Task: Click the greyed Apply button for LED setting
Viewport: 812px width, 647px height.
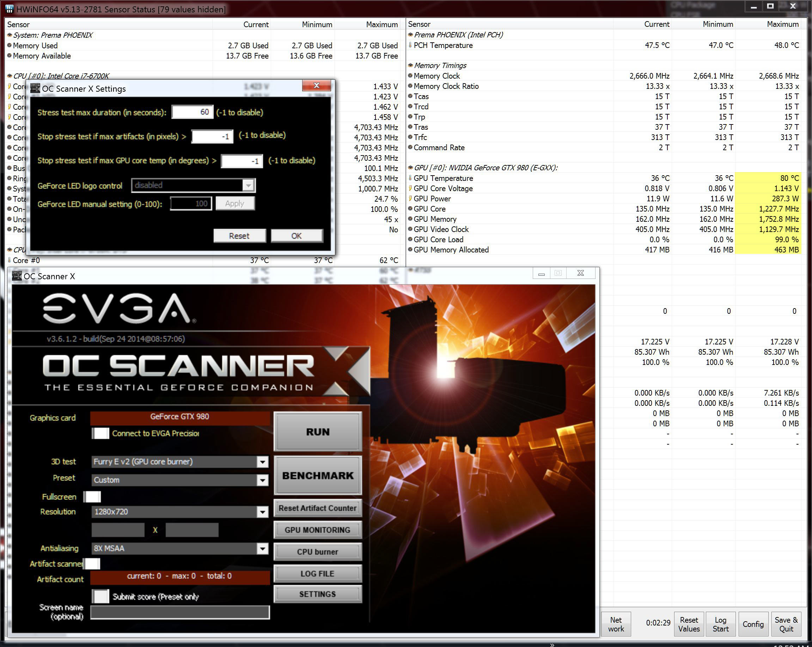Action: click(x=235, y=203)
